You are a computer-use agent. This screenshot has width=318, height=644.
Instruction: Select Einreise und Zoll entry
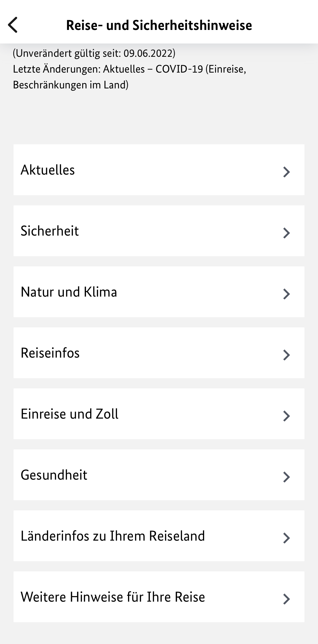tap(70, 414)
